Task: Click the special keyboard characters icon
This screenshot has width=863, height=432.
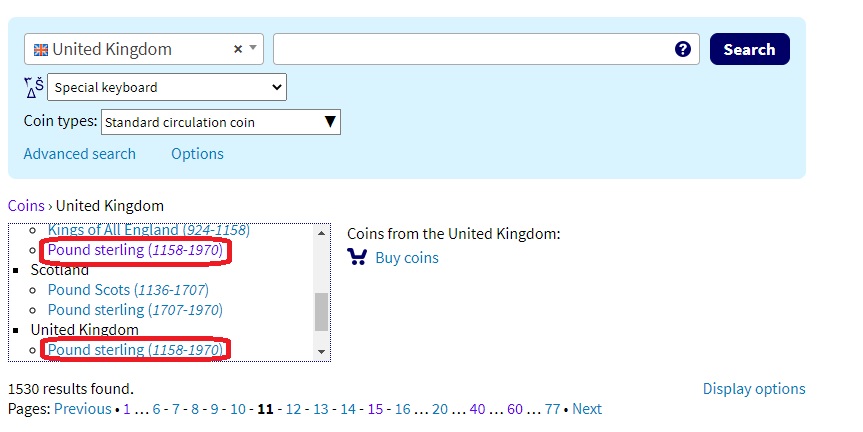Action: (x=34, y=88)
